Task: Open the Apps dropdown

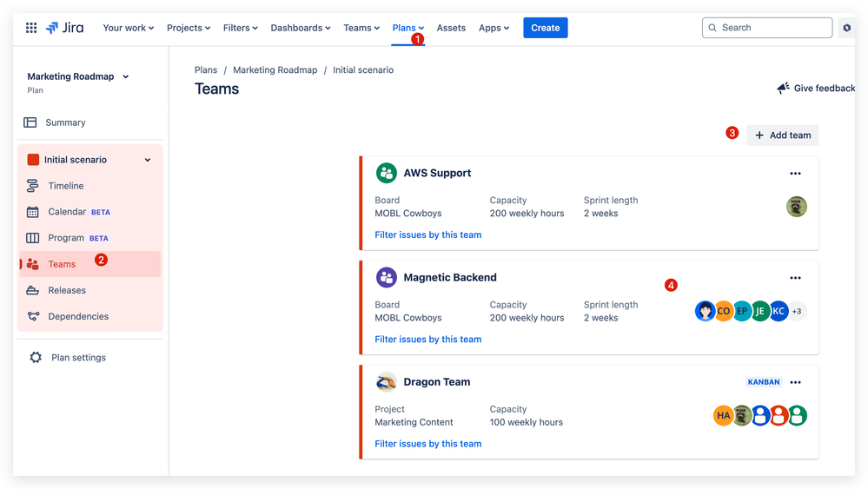Action: [494, 28]
